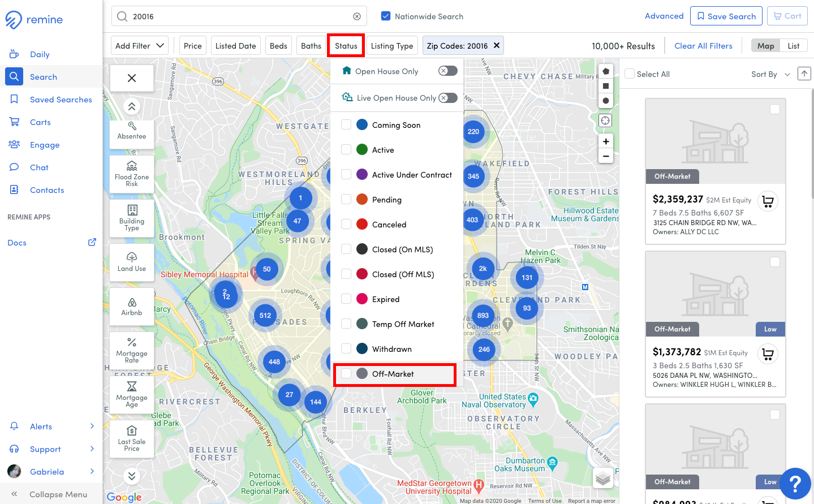Open Advanced search link
This screenshot has height=504, width=814.
[664, 16]
